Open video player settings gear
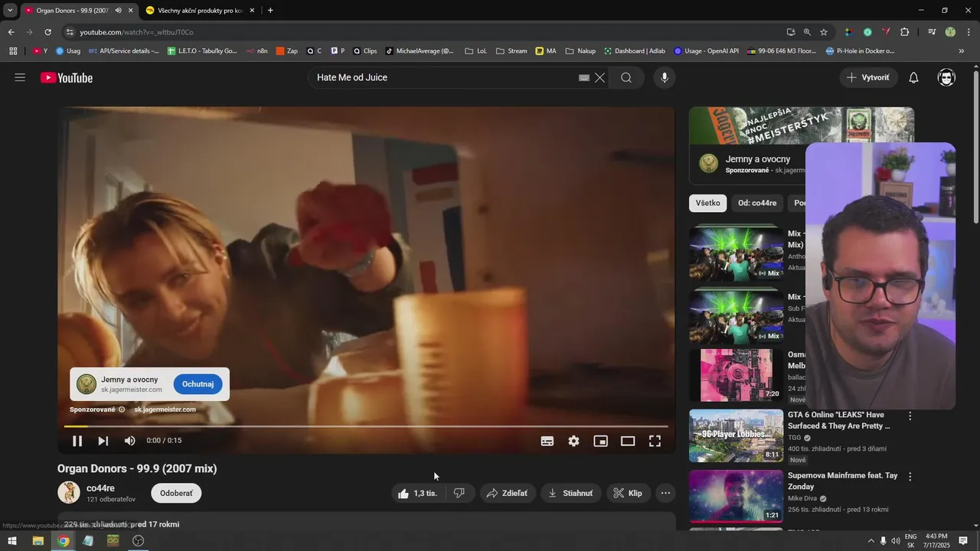This screenshot has height=551, width=980. [574, 441]
